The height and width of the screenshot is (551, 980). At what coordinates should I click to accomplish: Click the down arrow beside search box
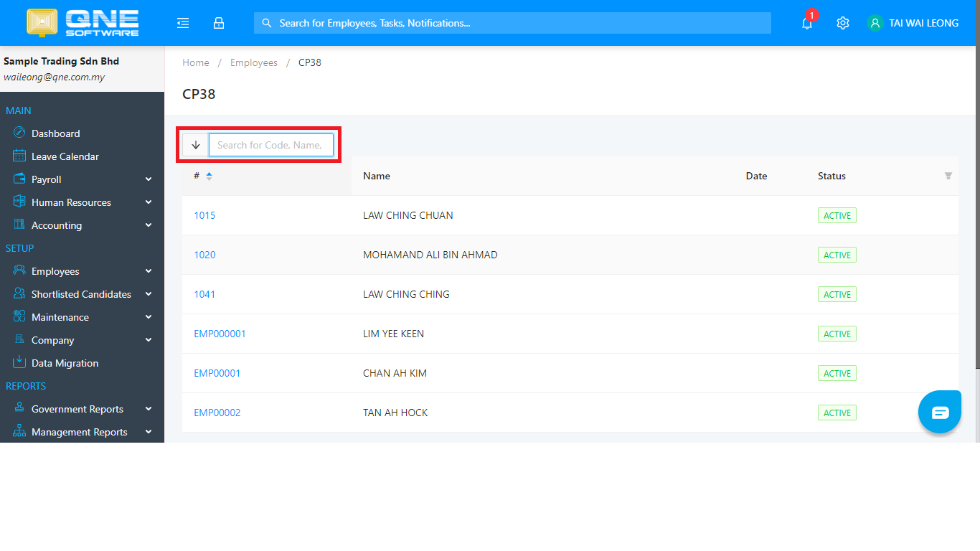[195, 145]
